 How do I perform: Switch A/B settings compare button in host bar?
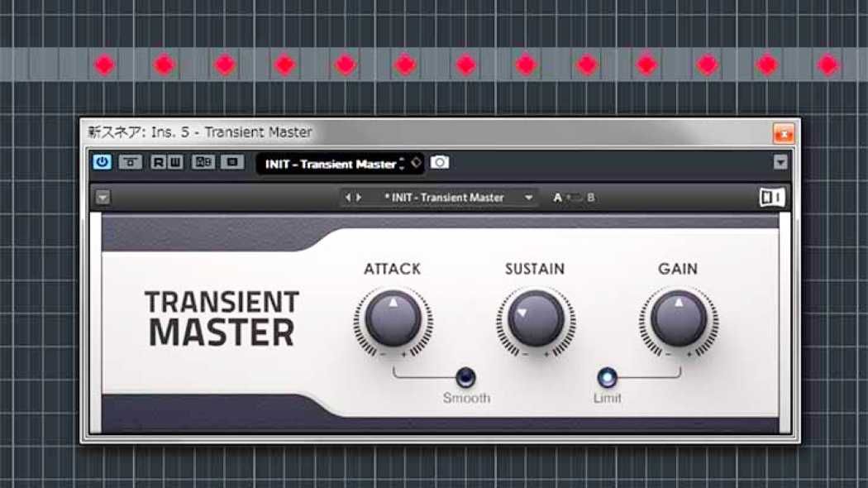pyautogui.click(x=203, y=162)
